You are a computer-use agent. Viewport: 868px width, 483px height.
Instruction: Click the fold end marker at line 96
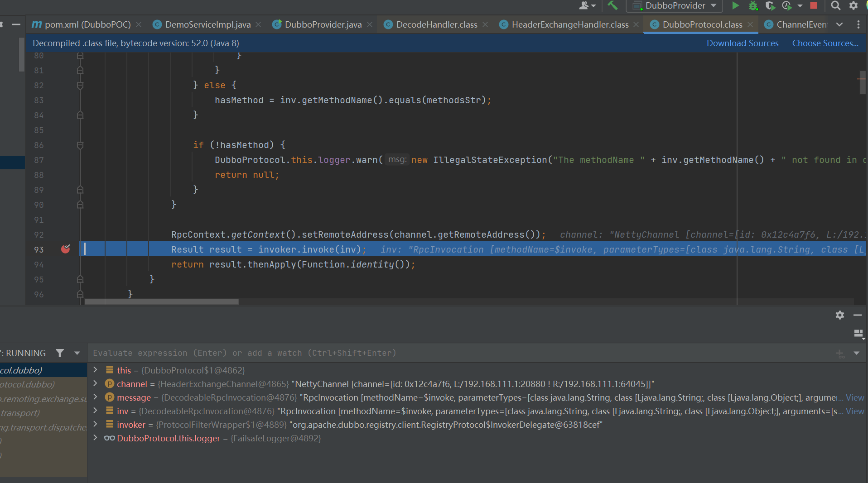pos(80,294)
